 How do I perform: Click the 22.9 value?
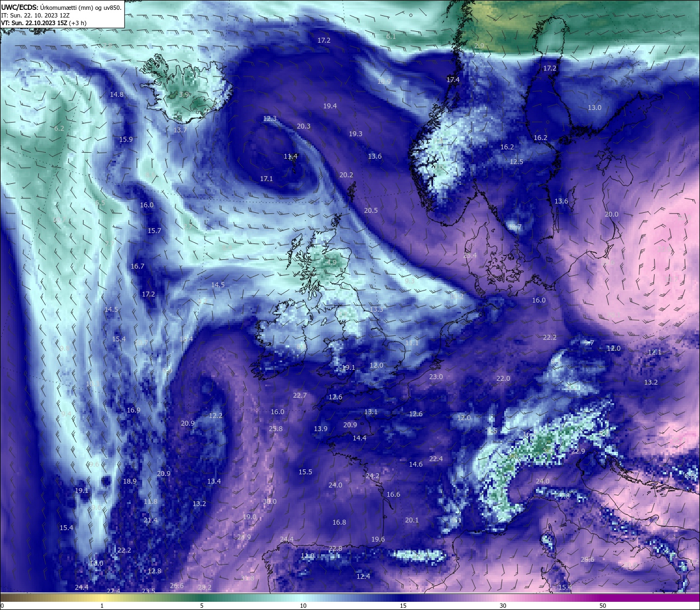click(x=578, y=451)
